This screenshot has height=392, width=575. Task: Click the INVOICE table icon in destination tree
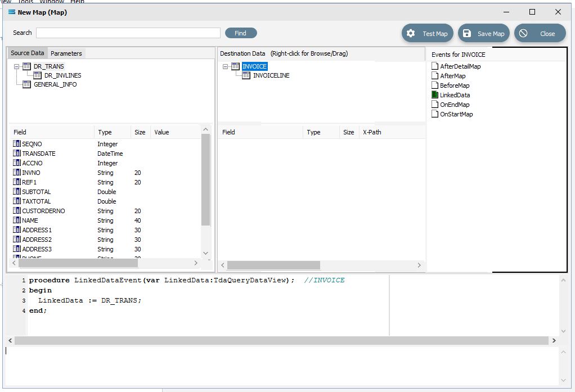tap(235, 66)
